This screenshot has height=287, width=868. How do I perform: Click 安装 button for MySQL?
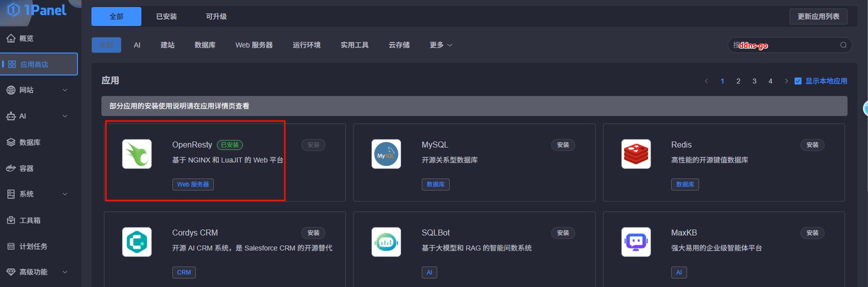pos(563,145)
